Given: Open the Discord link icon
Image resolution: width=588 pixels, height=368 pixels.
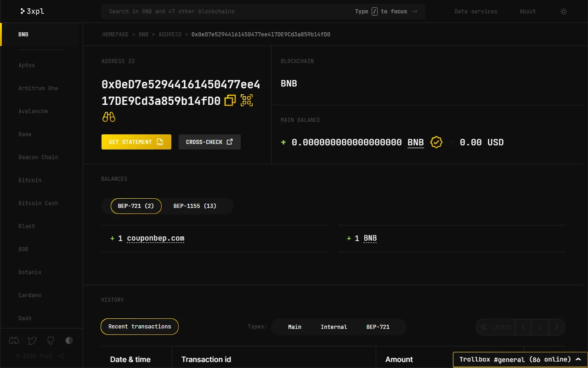Looking at the screenshot, I should click(14, 340).
